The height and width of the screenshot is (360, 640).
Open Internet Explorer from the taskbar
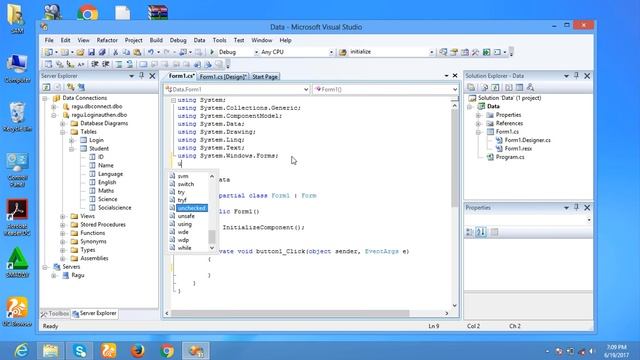(x=21, y=351)
